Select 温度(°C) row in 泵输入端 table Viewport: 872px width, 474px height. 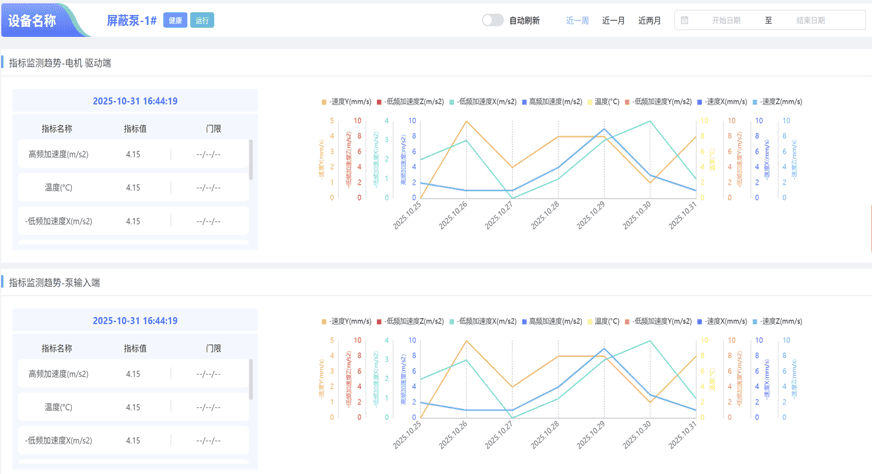tap(132, 407)
